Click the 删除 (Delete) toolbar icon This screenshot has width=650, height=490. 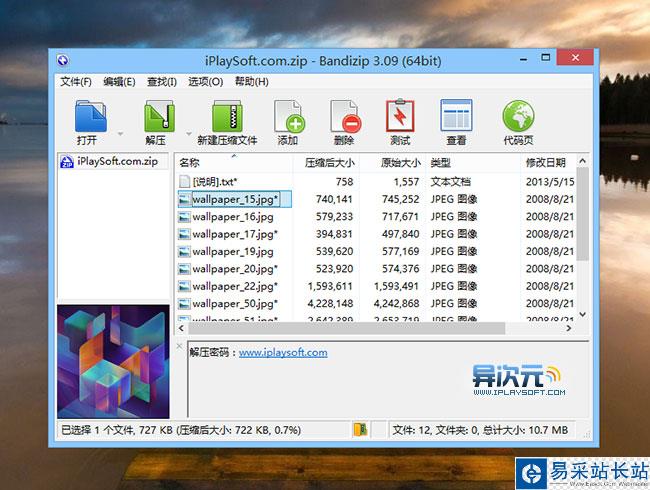pos(345,116)
